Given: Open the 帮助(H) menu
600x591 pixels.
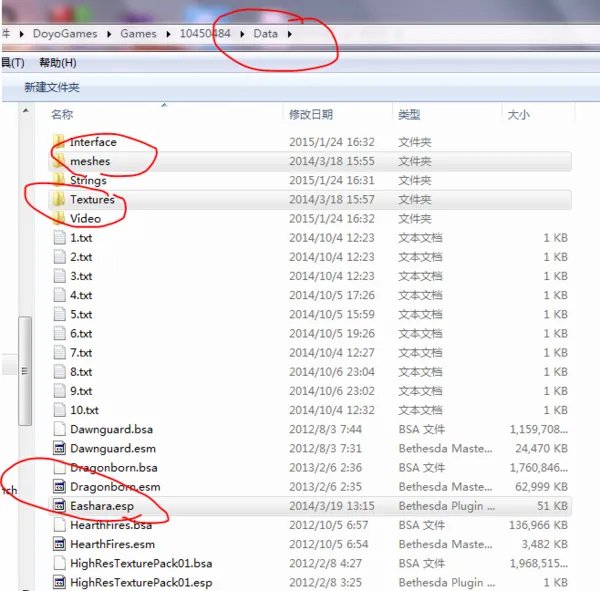Looking at the screenshot, I should [58, 62].
